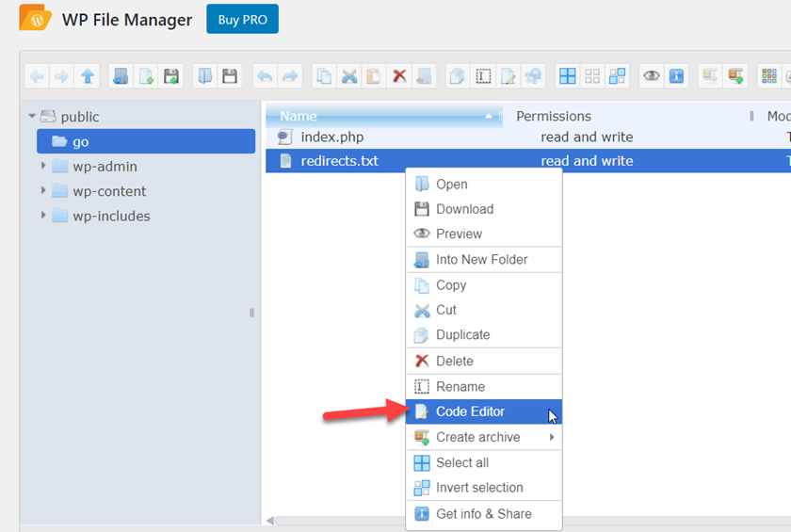Click the Create archive toolbar icon
Image resolution: width=791 pixels, height=532 pixels.
[735, 76]
